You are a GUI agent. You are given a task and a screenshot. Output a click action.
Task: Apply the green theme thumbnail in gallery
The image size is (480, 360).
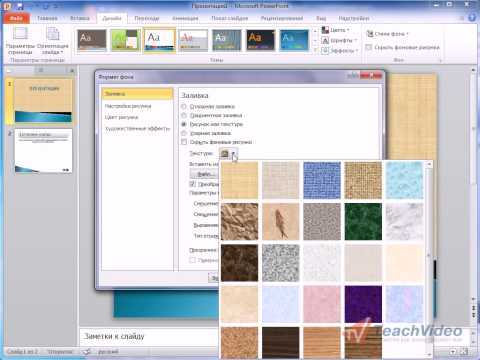coord(126,40)
